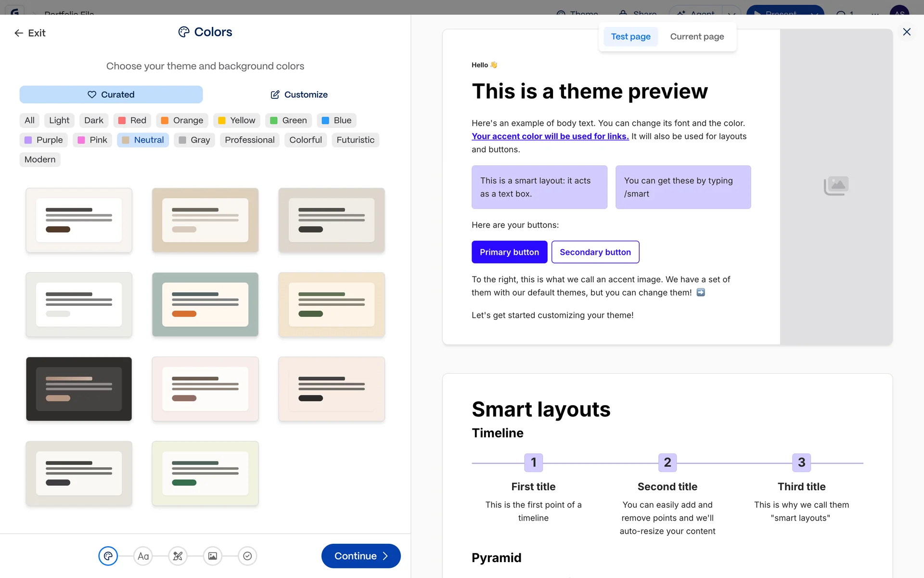This screenshot has height=578, width=924.
Task: Click timeline marker number 2
Action: [x=667, y=462]
